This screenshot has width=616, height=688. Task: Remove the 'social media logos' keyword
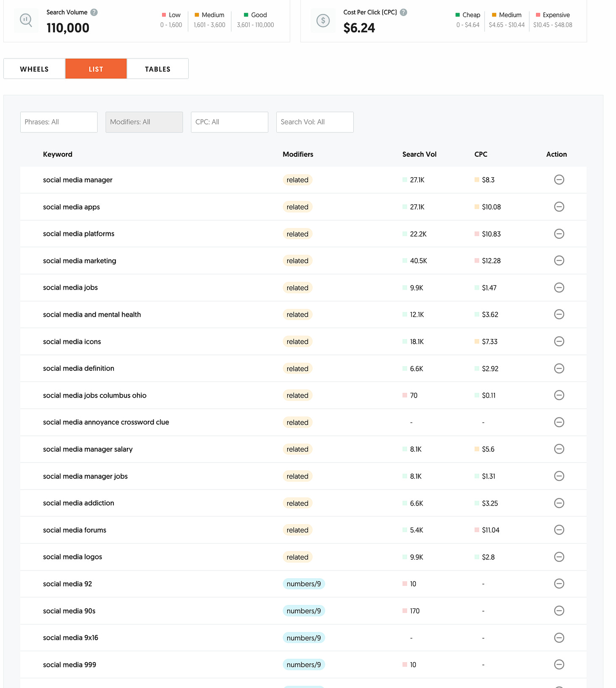tap(559, 557)
